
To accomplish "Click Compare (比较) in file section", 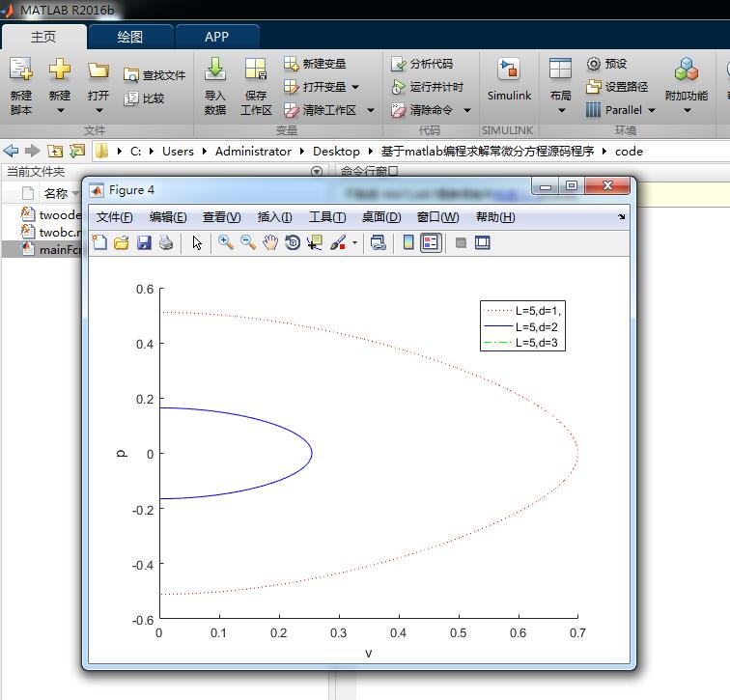I will click(x=144, y=98).
